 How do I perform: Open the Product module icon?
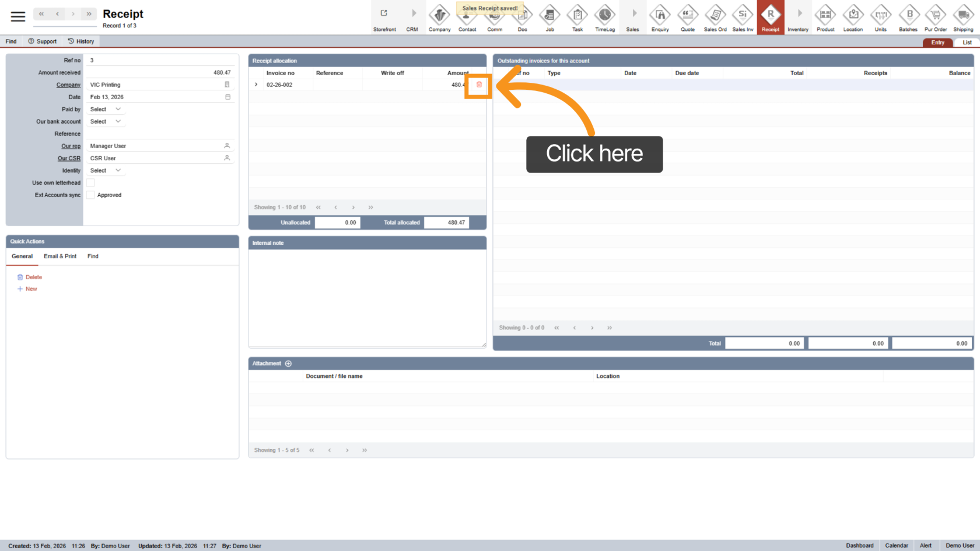click(x=825, y=17)
